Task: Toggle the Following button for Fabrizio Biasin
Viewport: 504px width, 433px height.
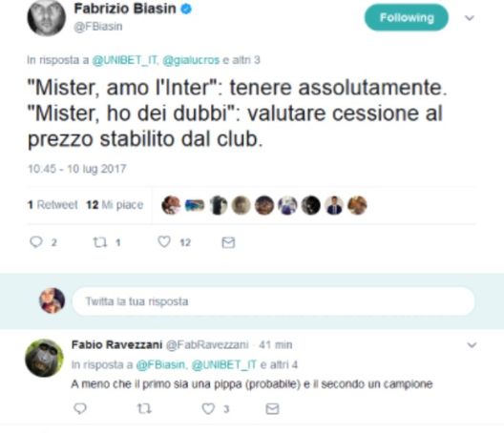Action: [407, 18]
